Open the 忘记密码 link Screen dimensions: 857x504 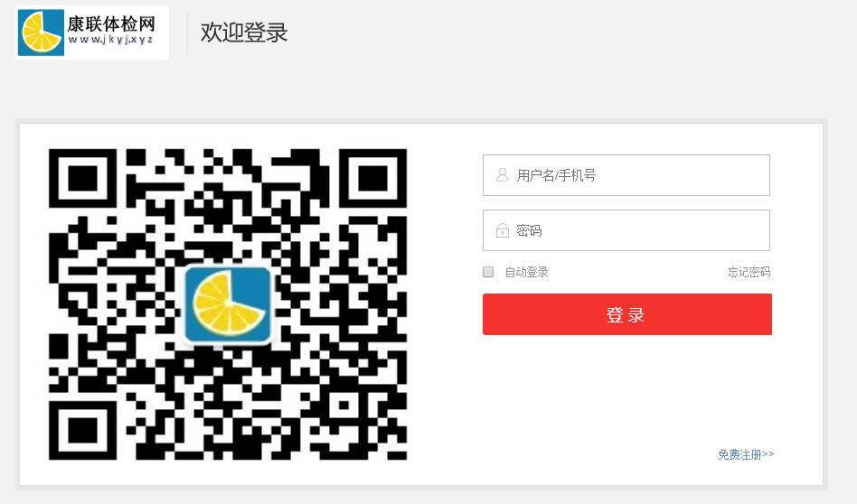pos(749,272)
